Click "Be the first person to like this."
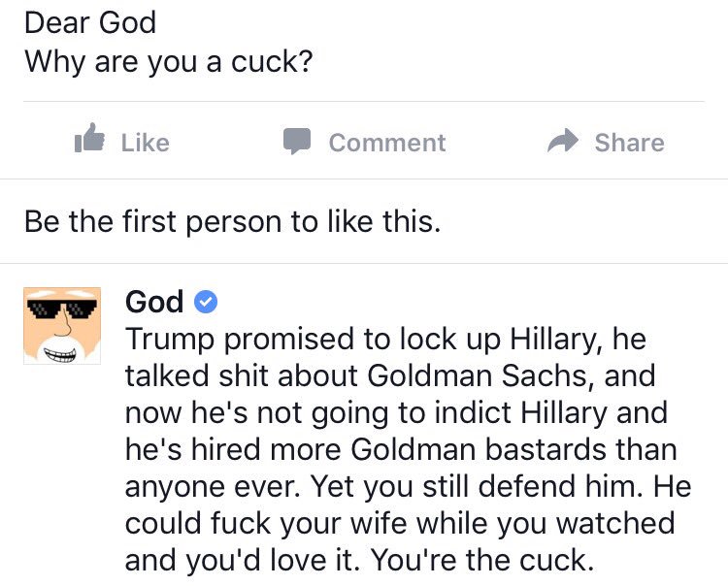The width and height of the screenshot is (728, 586). click(232, 221)
